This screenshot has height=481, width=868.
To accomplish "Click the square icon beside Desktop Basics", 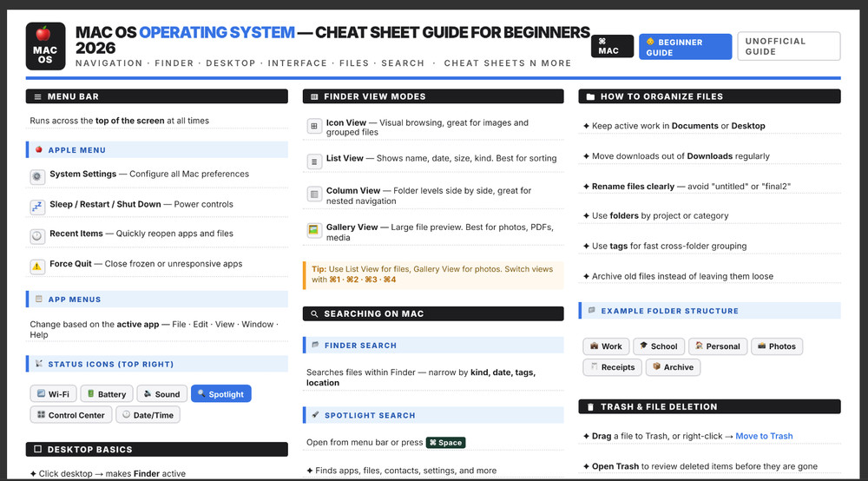I will (37, 450).
